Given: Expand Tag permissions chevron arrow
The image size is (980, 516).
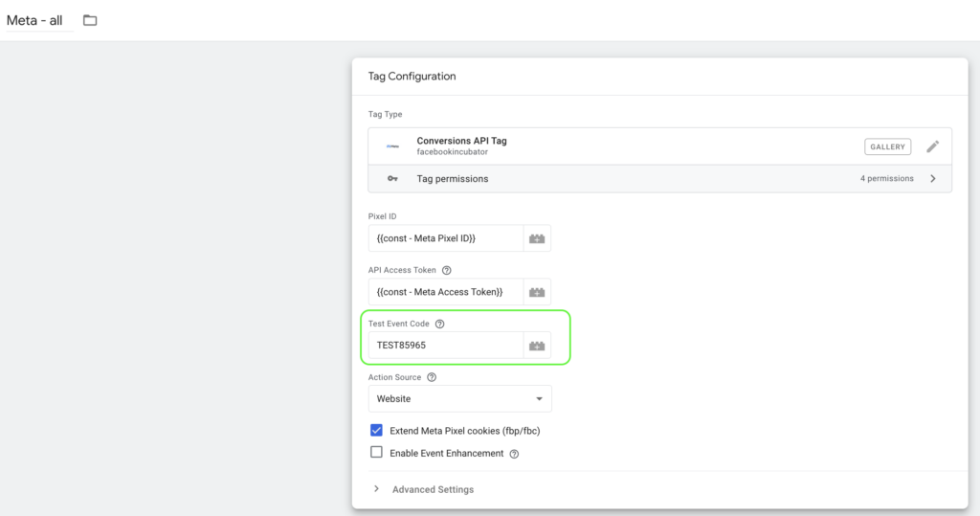Looking at the screenshot, I should click(x=932, y=179).
